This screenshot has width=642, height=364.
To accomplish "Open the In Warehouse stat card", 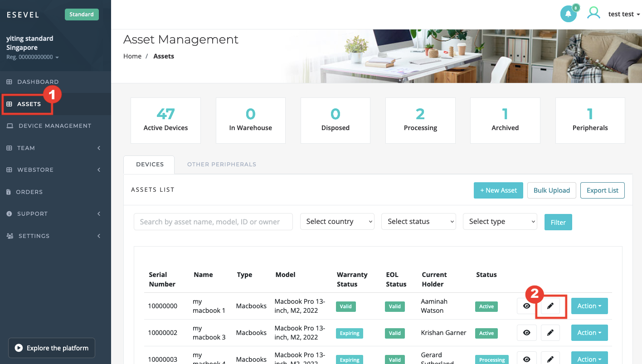I will (251, 121).
